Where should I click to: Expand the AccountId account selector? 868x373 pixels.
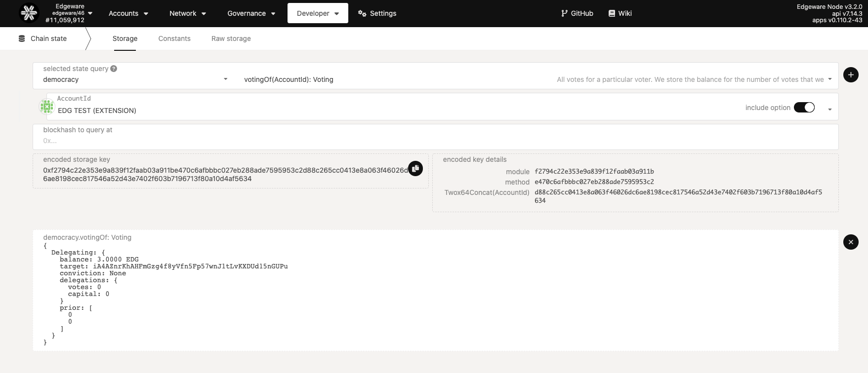click(x=829, y=110)
